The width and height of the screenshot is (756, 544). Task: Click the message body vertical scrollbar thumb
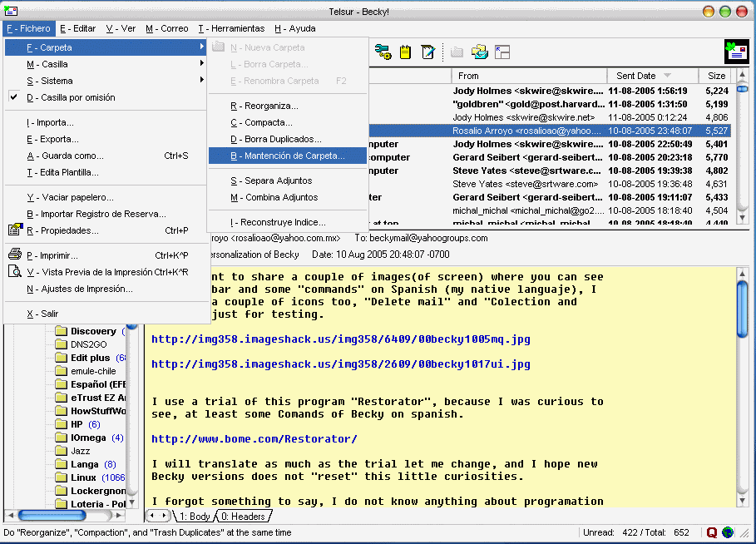[x=743, y=309]
